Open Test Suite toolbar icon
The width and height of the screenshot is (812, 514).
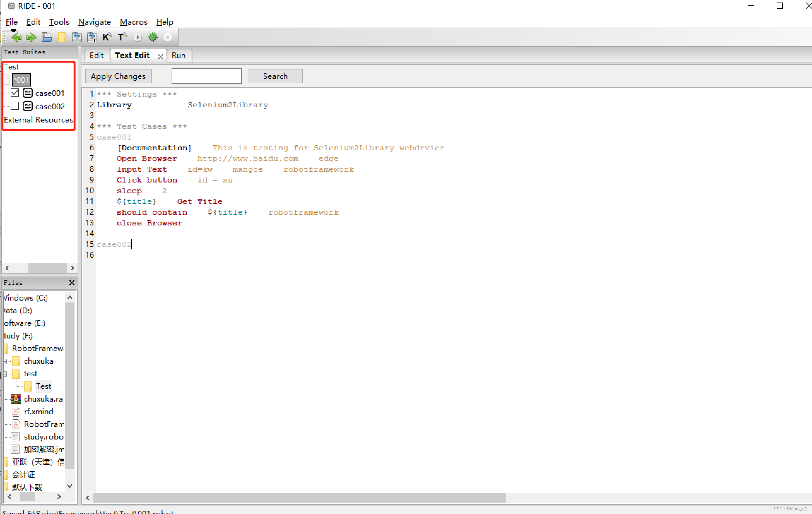point(47,37)
